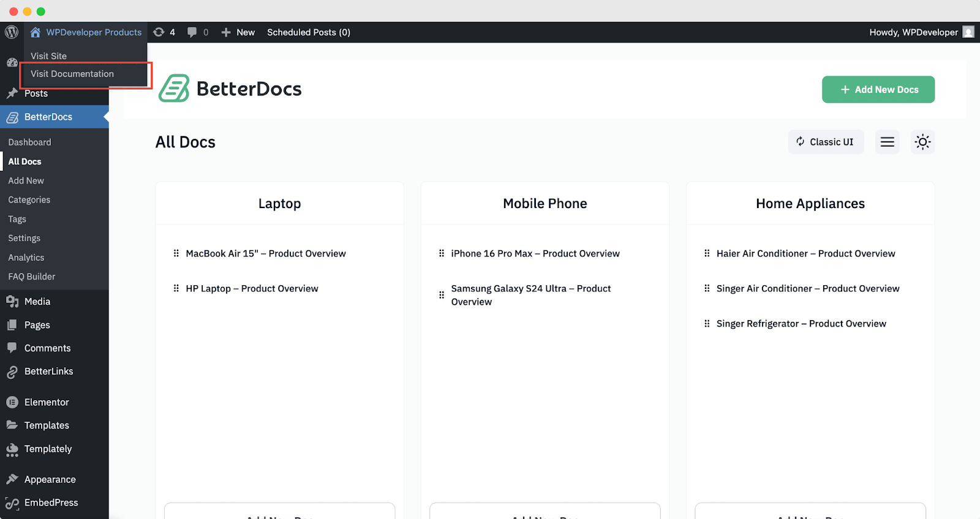Click the WordPress logo icon

(x=12, y=32)
